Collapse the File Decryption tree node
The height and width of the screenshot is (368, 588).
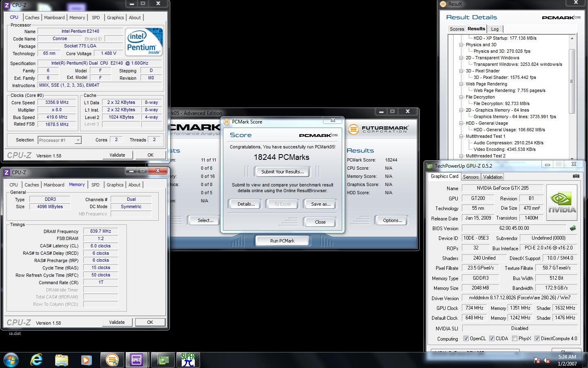coord(461,97)
